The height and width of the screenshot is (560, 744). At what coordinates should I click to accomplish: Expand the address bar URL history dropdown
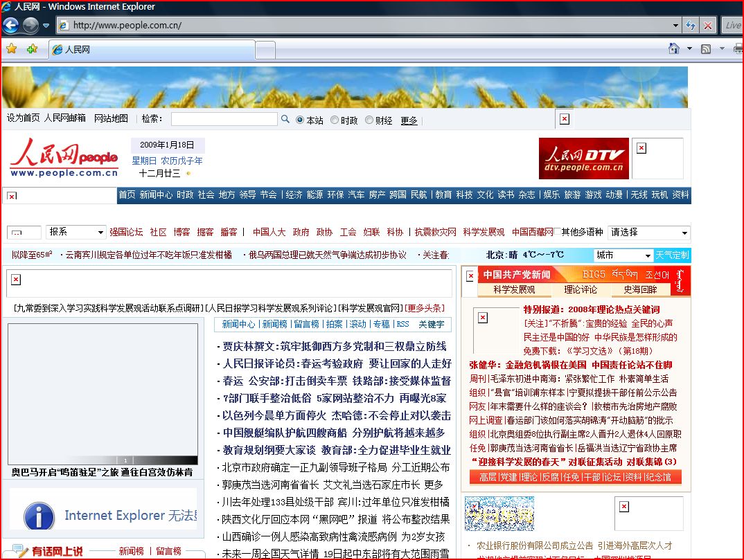click(x=675, y=26)
